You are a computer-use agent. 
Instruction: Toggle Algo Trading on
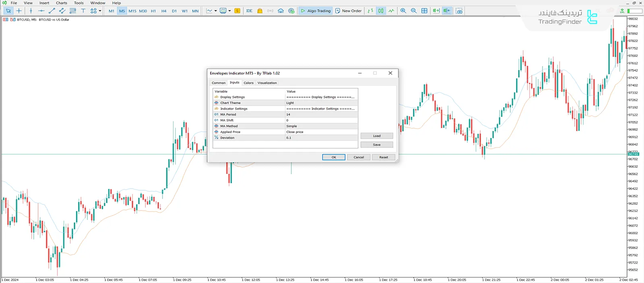click(316, 11)
